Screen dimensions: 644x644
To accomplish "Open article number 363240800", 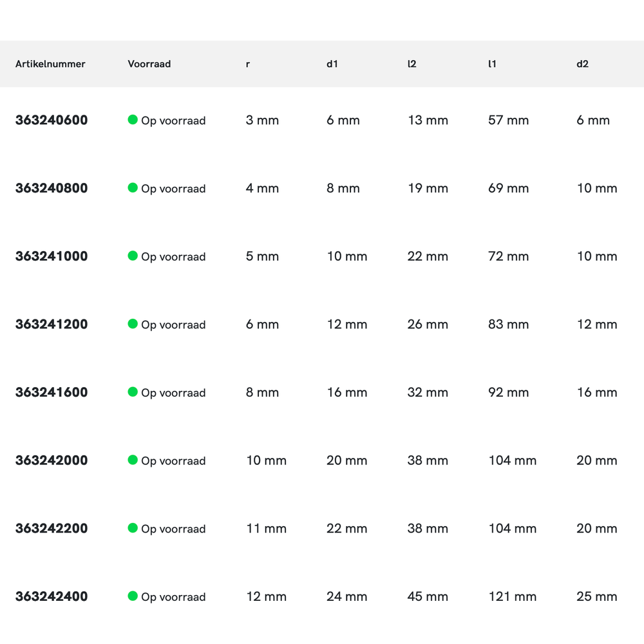I will (52, 189).
